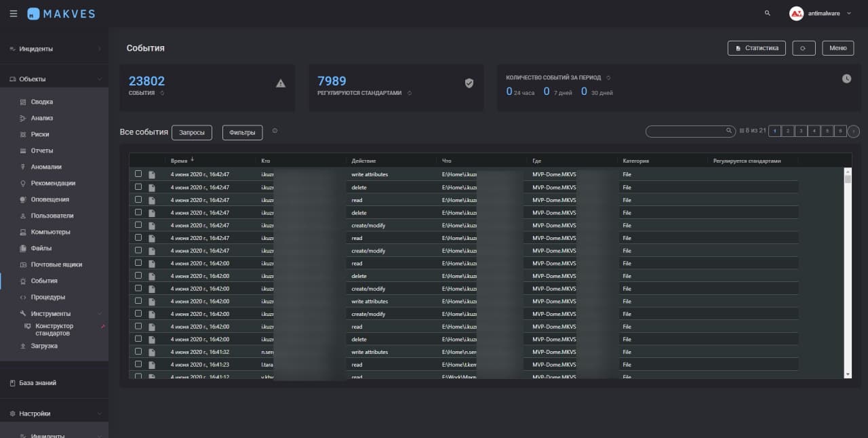
Task: Open Отчеты in the sidebar menu
Action: pos(41,151)
